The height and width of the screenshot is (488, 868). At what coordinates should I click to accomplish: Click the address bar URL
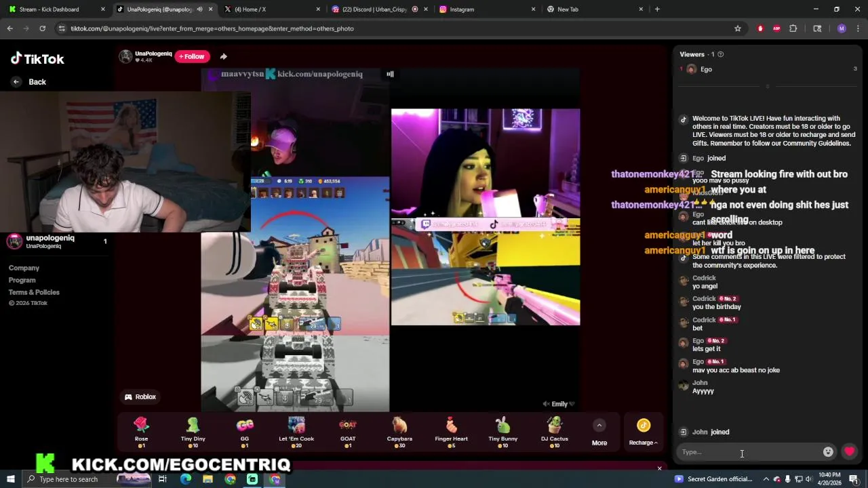point(212,28)
